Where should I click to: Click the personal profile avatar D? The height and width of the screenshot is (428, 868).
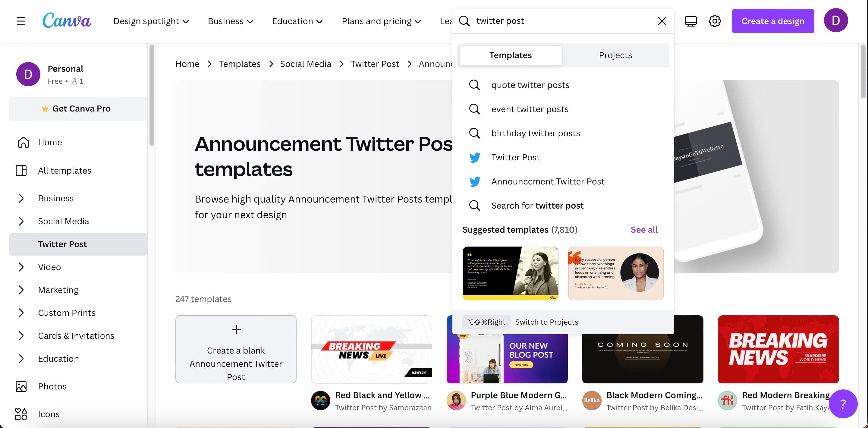(836, 20)
